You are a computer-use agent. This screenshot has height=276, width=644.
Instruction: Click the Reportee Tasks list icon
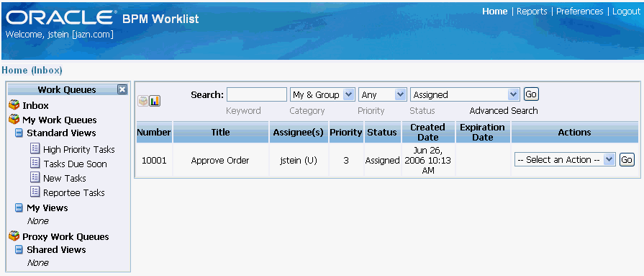click(35, 192)
